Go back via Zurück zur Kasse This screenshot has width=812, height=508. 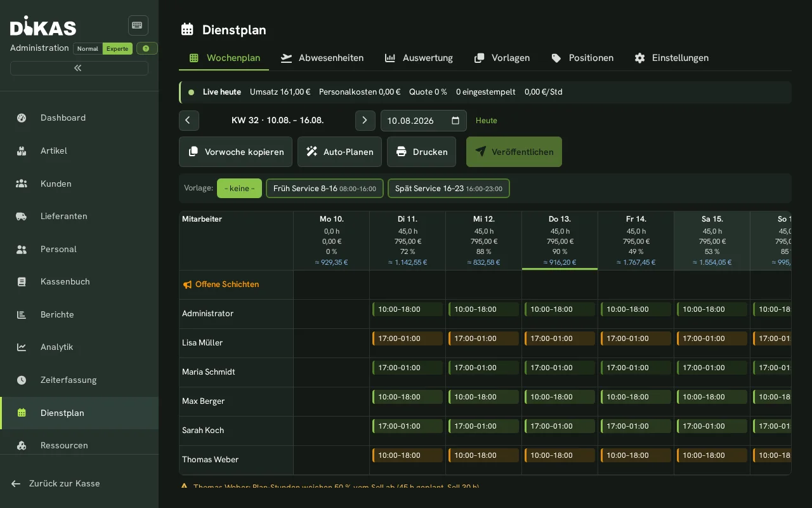tap(56, 483)
